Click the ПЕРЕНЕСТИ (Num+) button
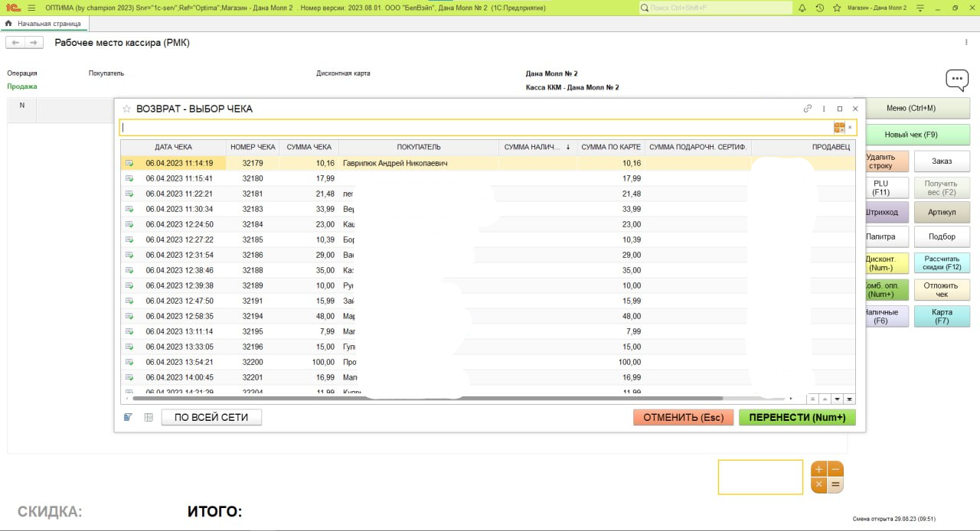The height and width of the screenshot is (531, 980). point(796,417)
